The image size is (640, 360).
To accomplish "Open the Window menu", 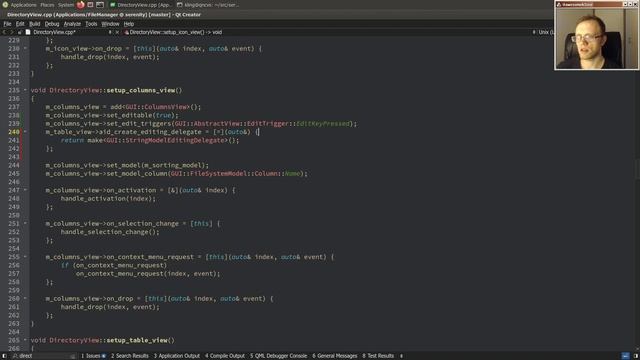I will click(x=110, y=24).
